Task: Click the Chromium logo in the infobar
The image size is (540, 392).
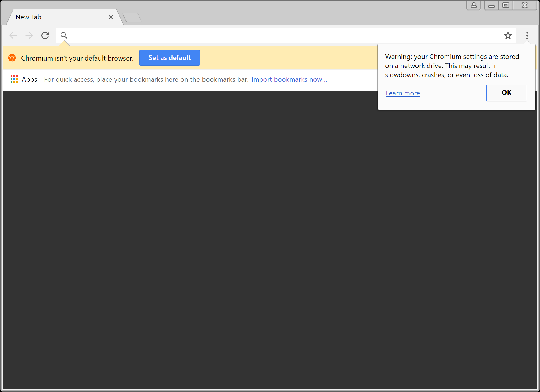Action: (x=12, y=58)
